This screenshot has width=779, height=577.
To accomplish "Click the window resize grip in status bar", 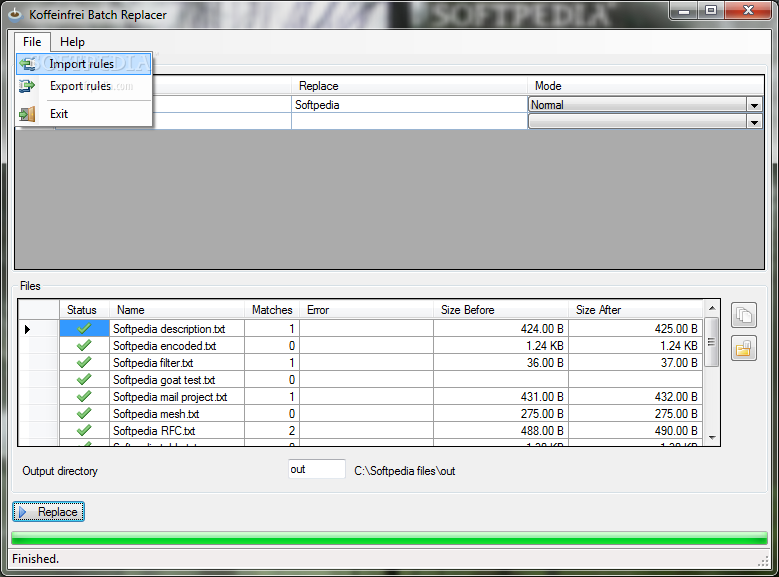I will pyautogui.click(x=763, y=561).
